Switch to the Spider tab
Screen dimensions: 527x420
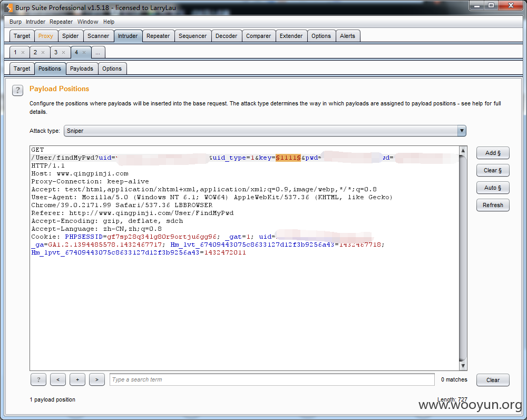click(x=70, y=36)
